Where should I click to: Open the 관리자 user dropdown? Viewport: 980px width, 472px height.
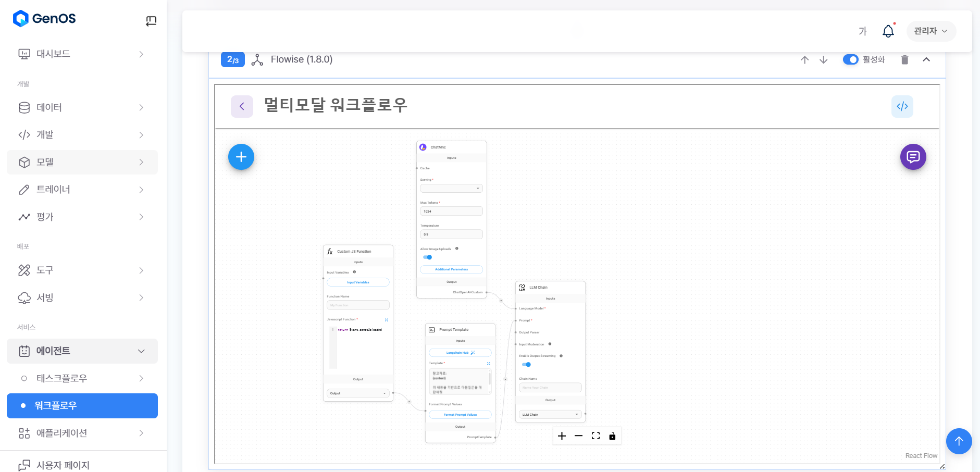(x=931, y=31)
